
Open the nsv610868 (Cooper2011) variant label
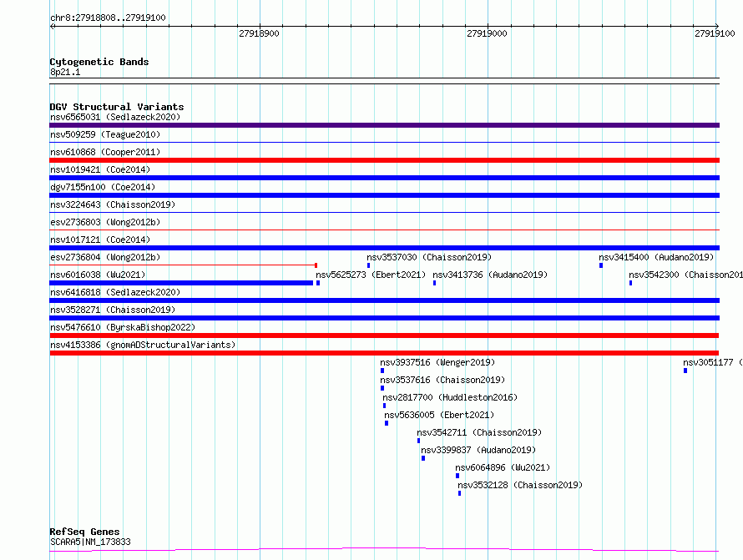coord(105,152)
